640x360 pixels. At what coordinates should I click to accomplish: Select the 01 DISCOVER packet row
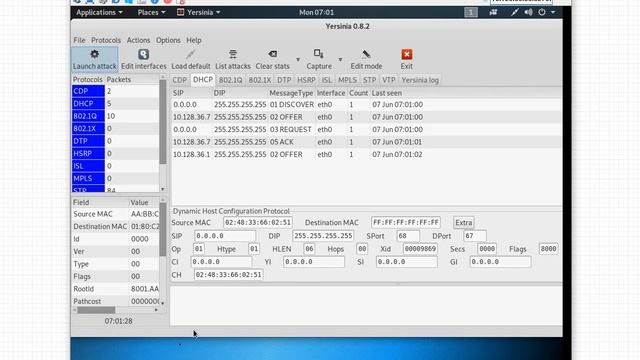(x=366, y=104)
